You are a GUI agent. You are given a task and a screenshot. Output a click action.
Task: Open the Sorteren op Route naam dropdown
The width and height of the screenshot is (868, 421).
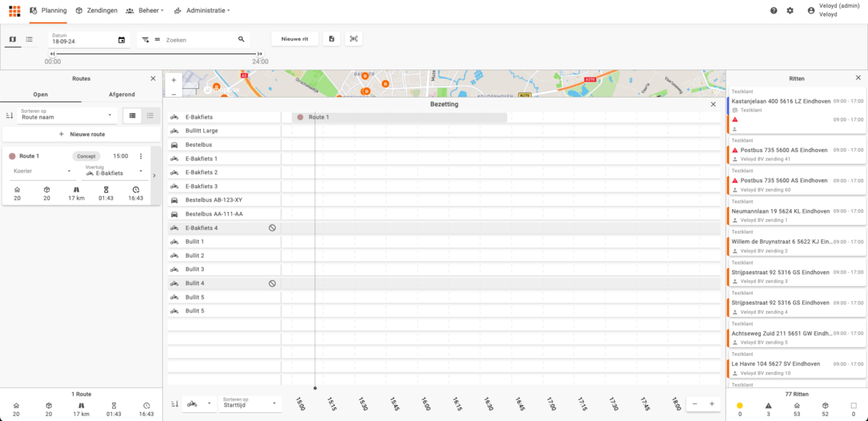[x=68, y=116]
